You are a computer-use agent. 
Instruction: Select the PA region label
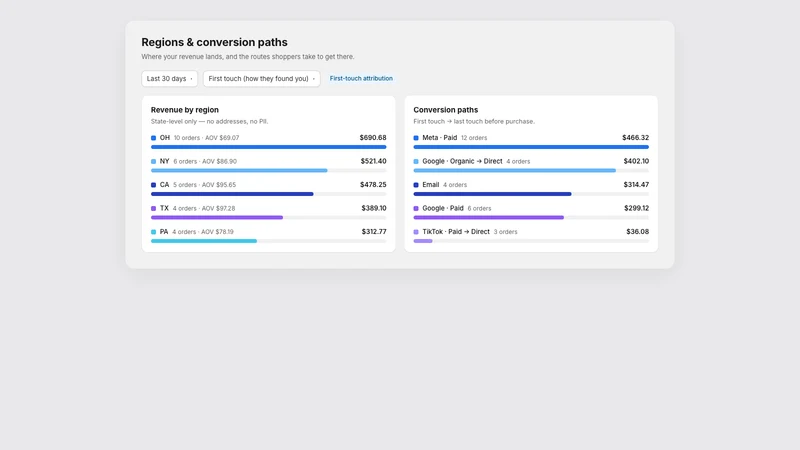pyautogui.click(x=164, y=232)
